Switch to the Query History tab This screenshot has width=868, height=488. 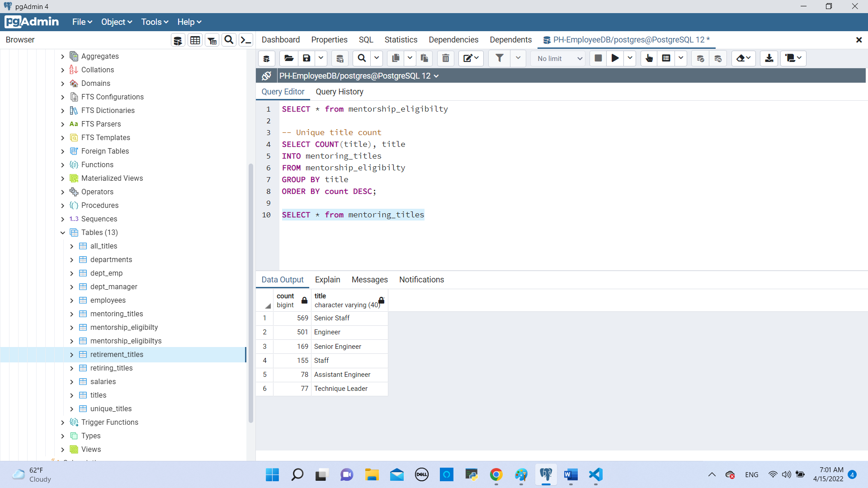point(340,92)
